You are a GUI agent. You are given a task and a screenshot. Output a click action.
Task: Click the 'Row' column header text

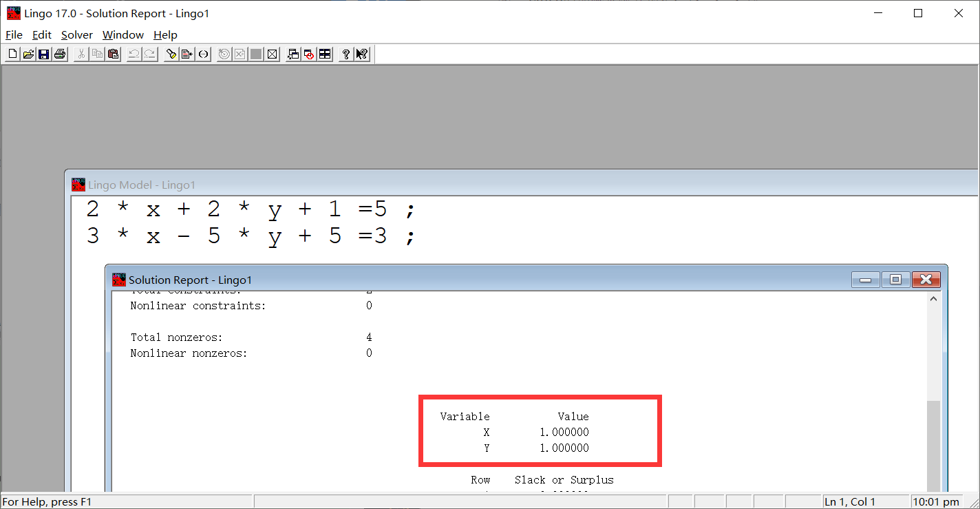[480, 480]
